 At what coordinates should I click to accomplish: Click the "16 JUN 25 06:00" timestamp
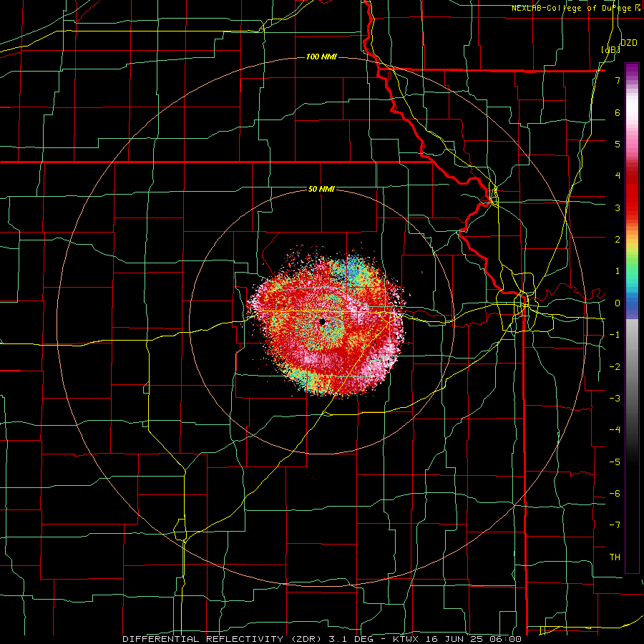[472, 639]
